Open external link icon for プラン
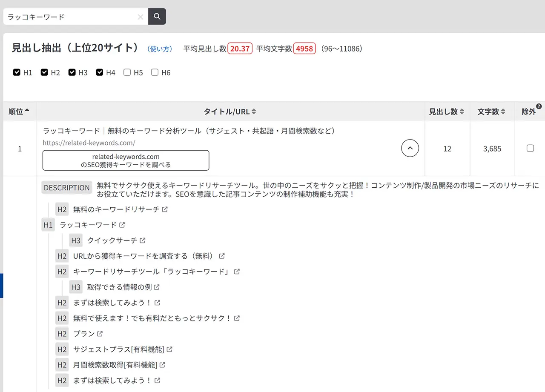This screenshot has height=392, width=545. [100, 334]
